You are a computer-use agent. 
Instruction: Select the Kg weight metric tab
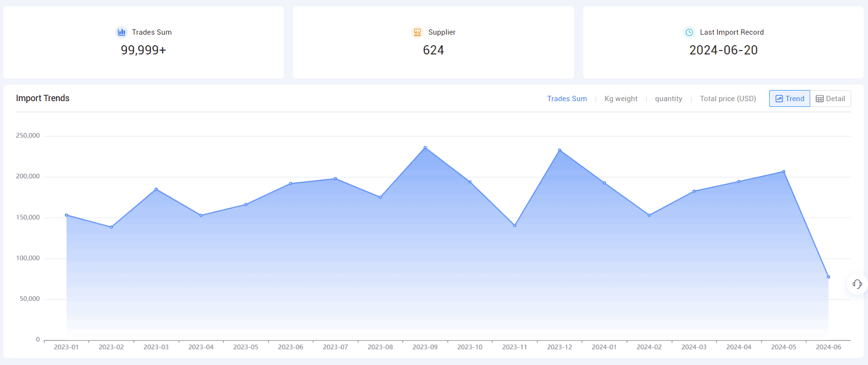point(621,99)
